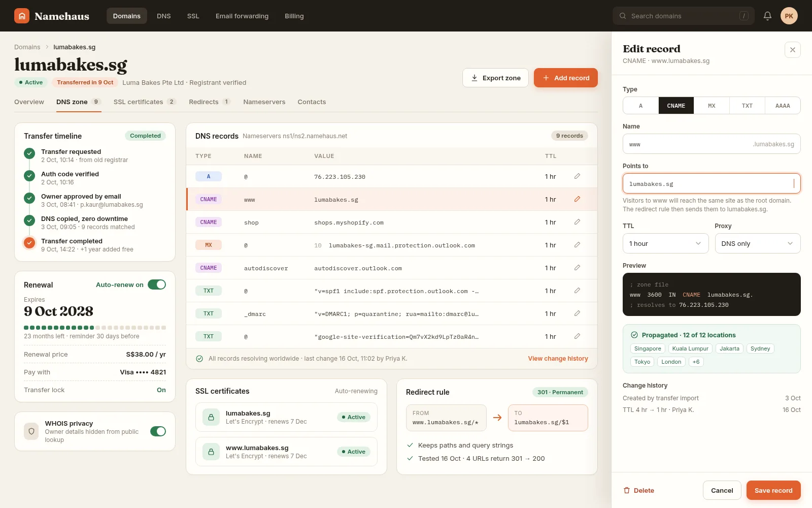Edit the SPF TXT record pencil
Image resolution: width=812 pixels, height=508 pixels.
tap(577, 291)
